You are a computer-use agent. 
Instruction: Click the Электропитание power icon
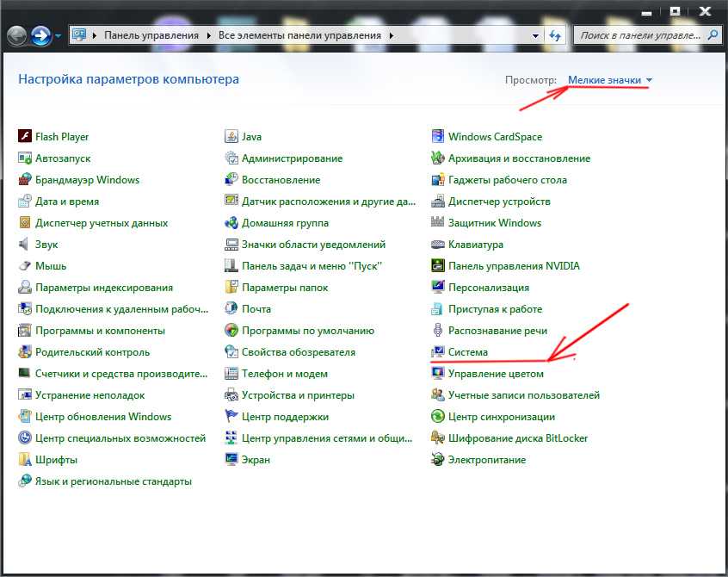pyautogui.click(x=438, y=460)
